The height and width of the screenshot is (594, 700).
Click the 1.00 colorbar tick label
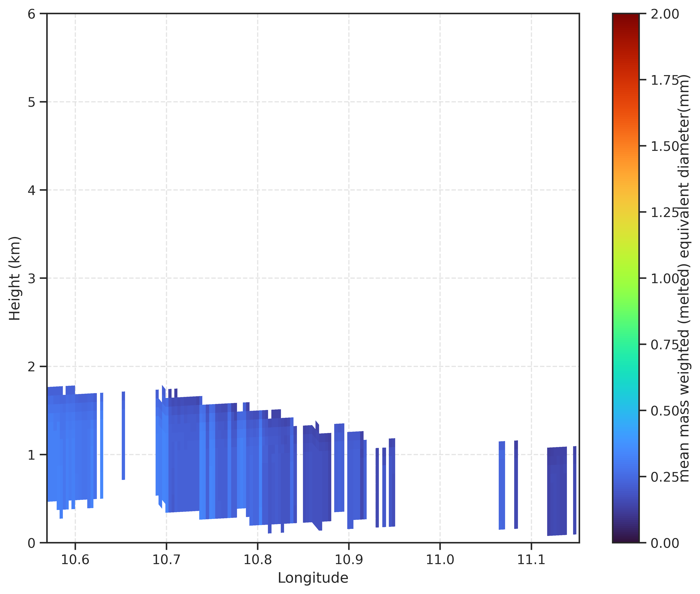pos(665,279)
